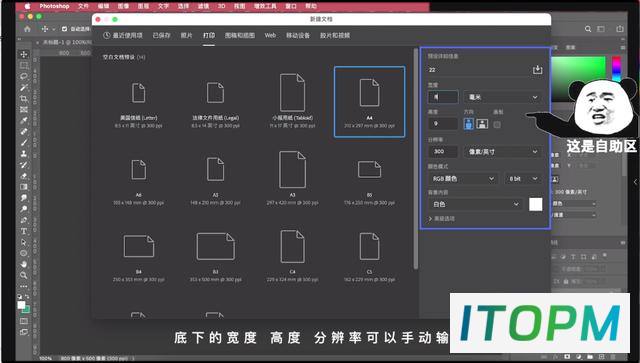Open the recently used (最近使用项) tab
Image resolution: width=640 pixels, height=363 pixels.
click(123, 36)
